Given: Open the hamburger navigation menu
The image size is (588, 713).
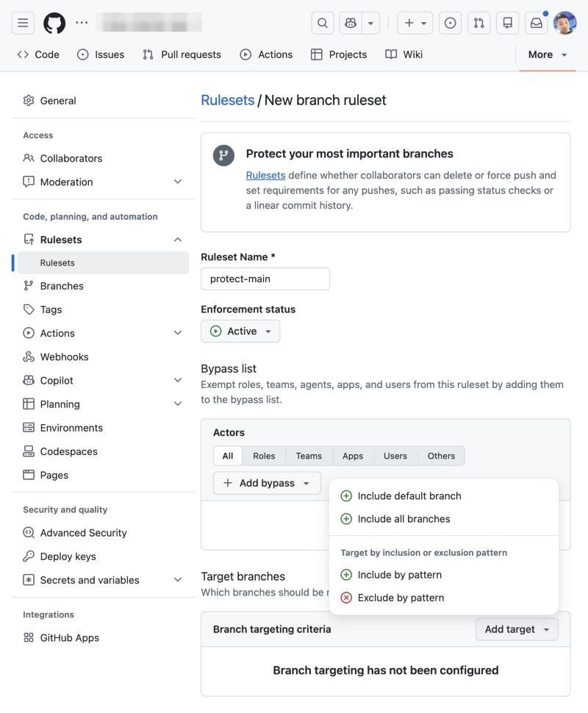Looking at the screenshot, I should (23, 23).
